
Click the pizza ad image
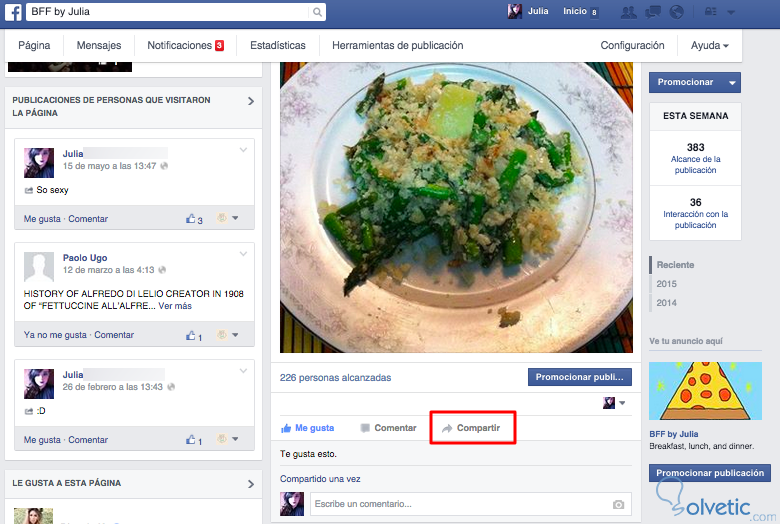click(705, 391)
